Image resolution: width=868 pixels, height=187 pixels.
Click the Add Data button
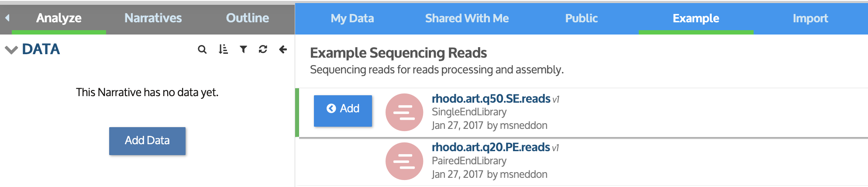tap(147, 141)
